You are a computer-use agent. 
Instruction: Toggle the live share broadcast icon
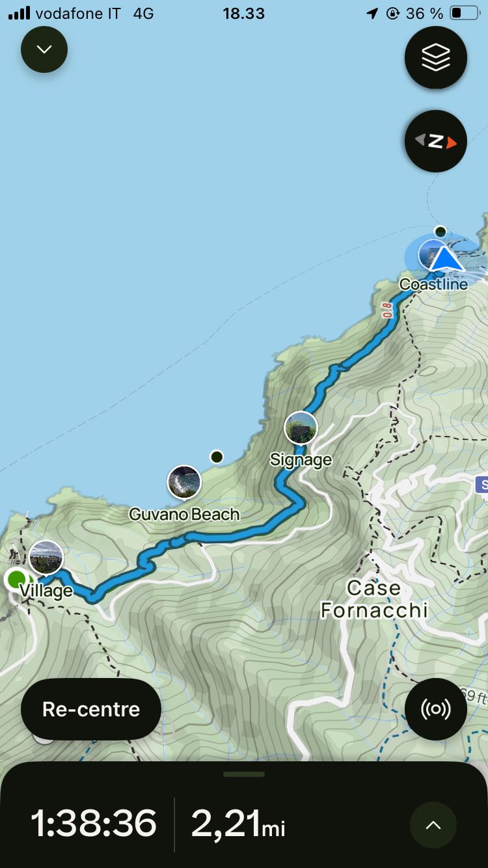coord(436,709)
